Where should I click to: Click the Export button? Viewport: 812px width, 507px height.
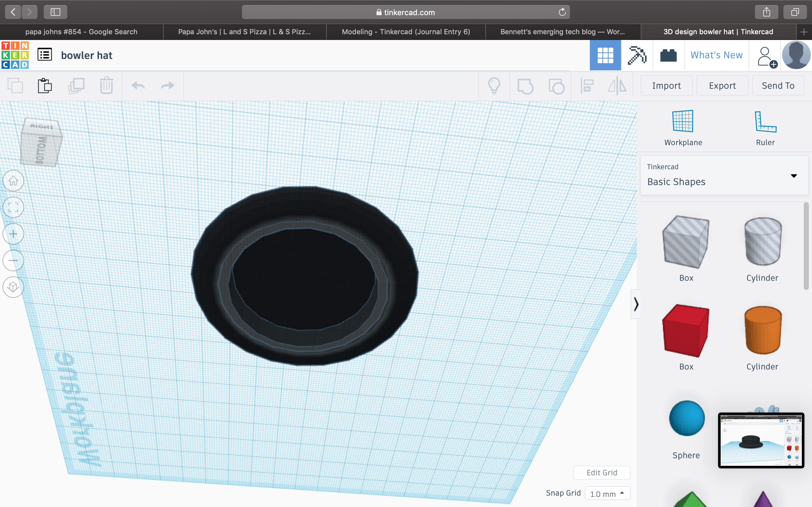(x=722, y=86)
